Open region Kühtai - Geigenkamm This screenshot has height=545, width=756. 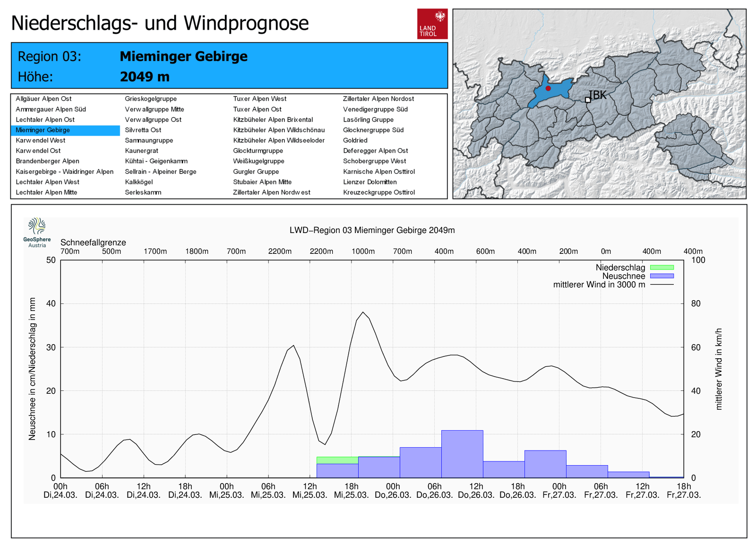(156, 161)
